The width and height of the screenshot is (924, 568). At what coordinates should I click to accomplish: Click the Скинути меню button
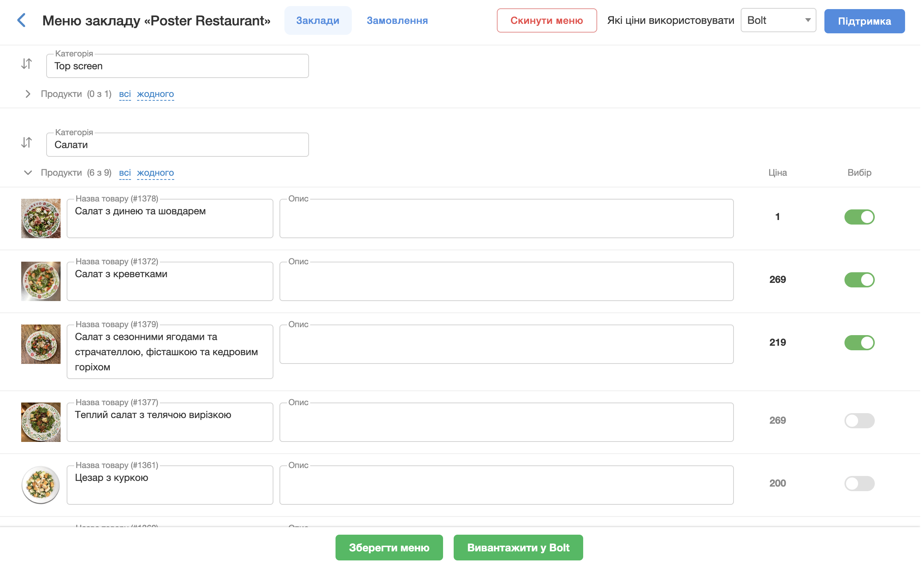pyautogui.click(x=546, y=20)
